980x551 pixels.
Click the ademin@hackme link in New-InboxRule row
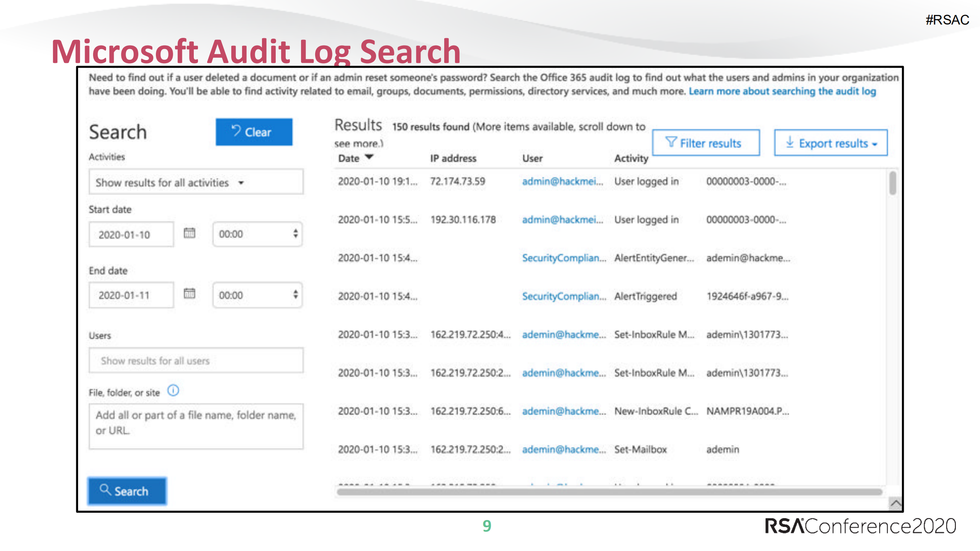(x=563, y=411)
